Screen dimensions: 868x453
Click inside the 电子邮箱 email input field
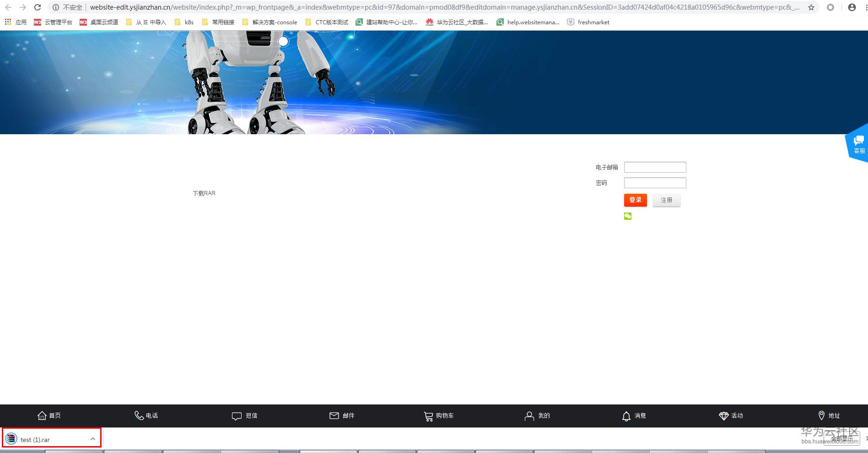click(x=655, y=167)
